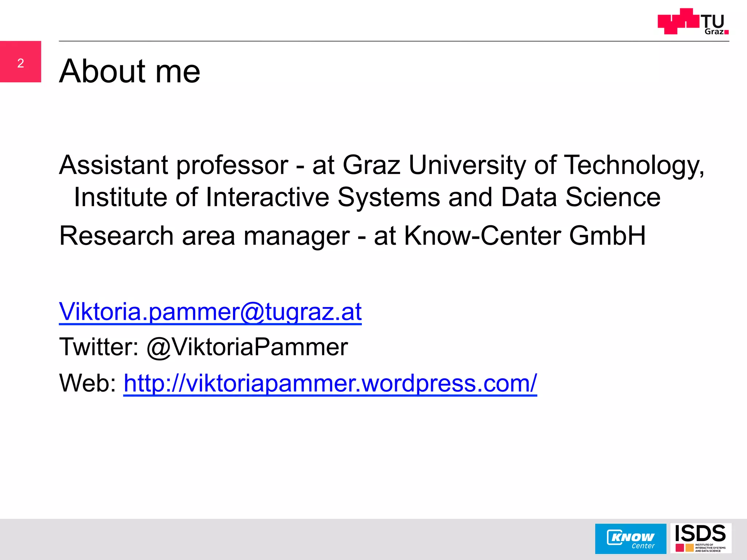This screenshot has width=747, height=560.
Task: Click the TU Graz logo
Action: (692, 22)
